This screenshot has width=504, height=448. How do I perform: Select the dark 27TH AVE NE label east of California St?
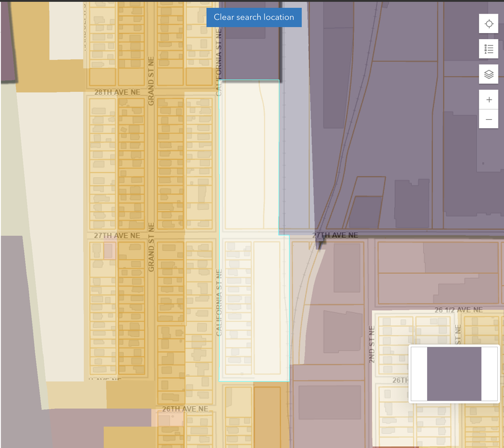point(335,236)
